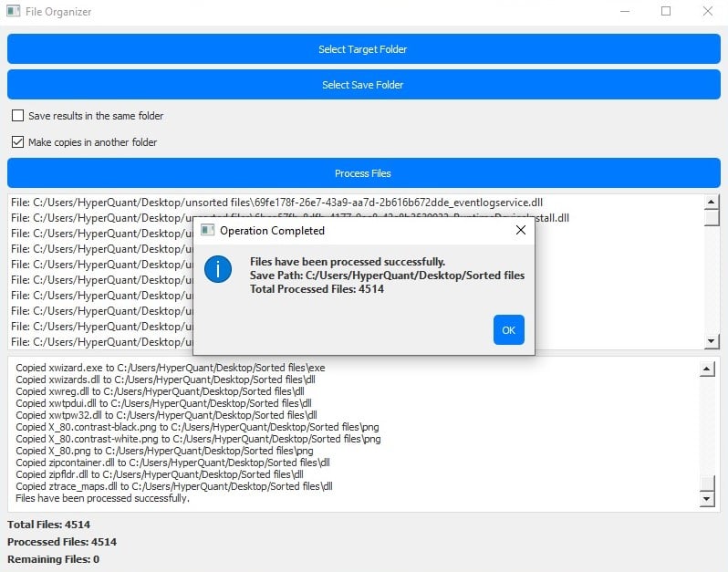Click the Select Save Folder button

363,85
